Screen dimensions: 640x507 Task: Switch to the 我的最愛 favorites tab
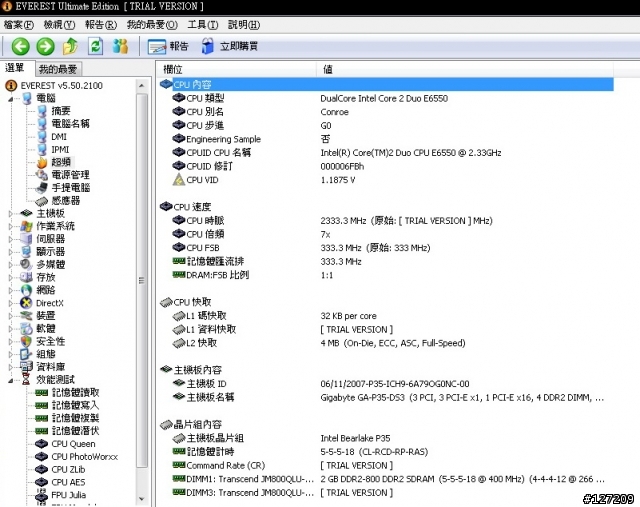point(58,69)
